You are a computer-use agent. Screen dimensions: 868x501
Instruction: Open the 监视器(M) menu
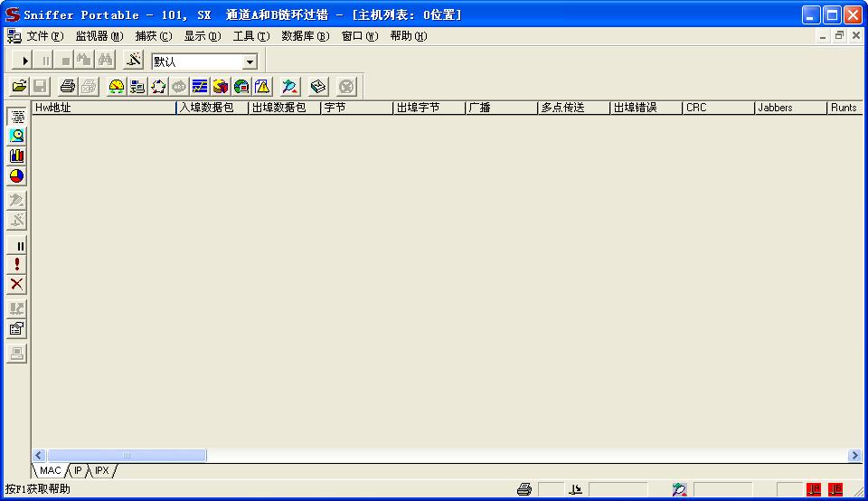(99, 36)
